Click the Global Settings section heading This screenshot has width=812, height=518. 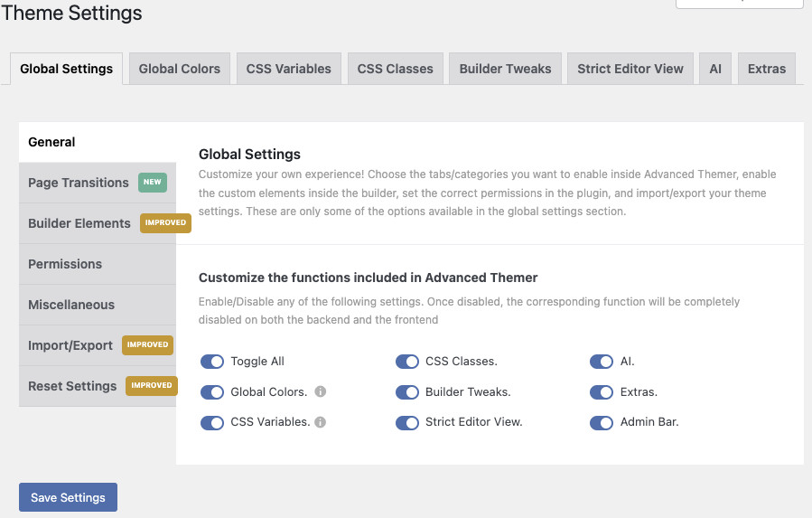249,154
